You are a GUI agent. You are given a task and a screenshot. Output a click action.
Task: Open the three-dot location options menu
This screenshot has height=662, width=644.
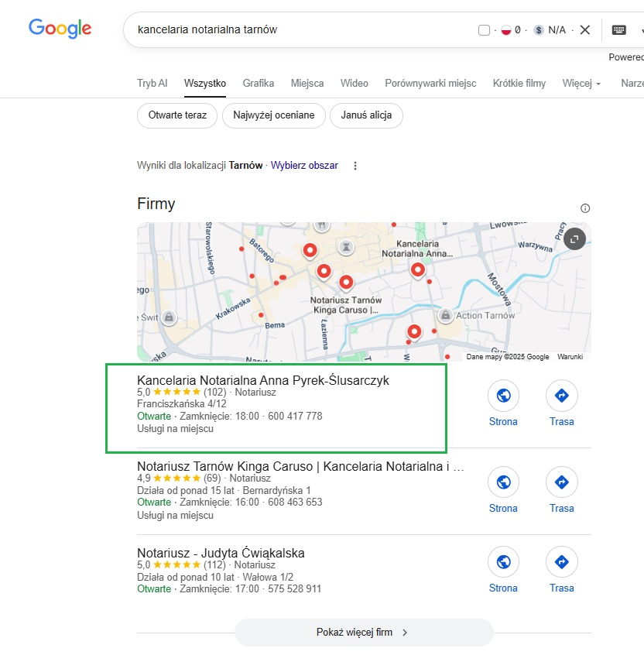coord(355,166)
